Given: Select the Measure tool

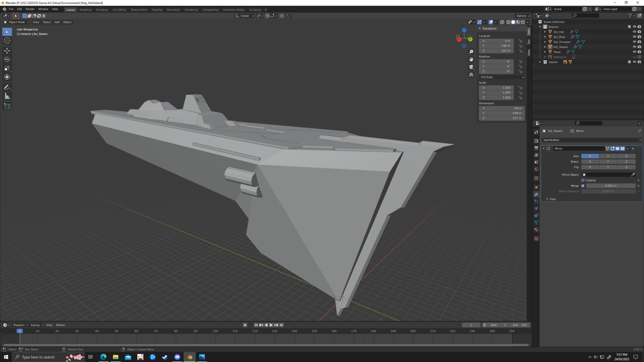Looking at the screenshot, I should (x=7, y=96).
